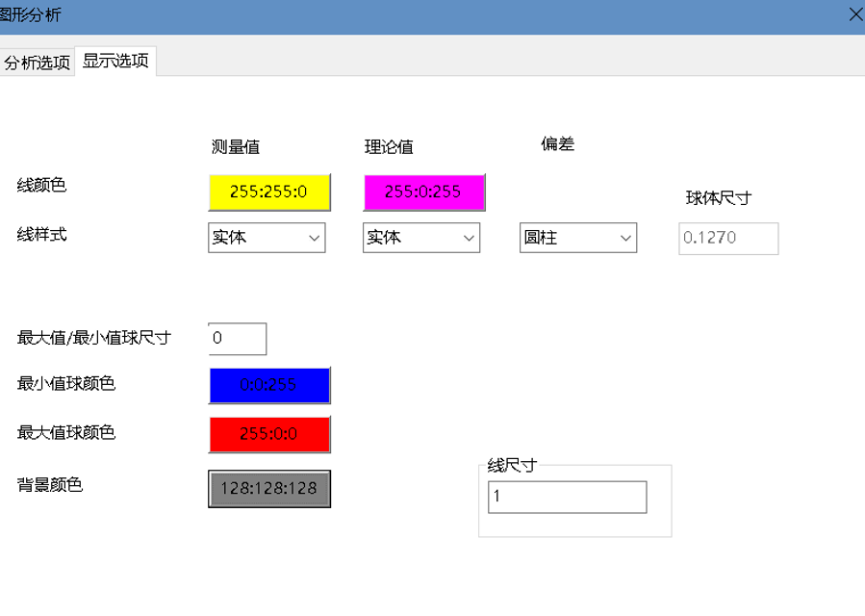Click the 偏差 column header
This screenshot has height=616, width=865.
558,144
